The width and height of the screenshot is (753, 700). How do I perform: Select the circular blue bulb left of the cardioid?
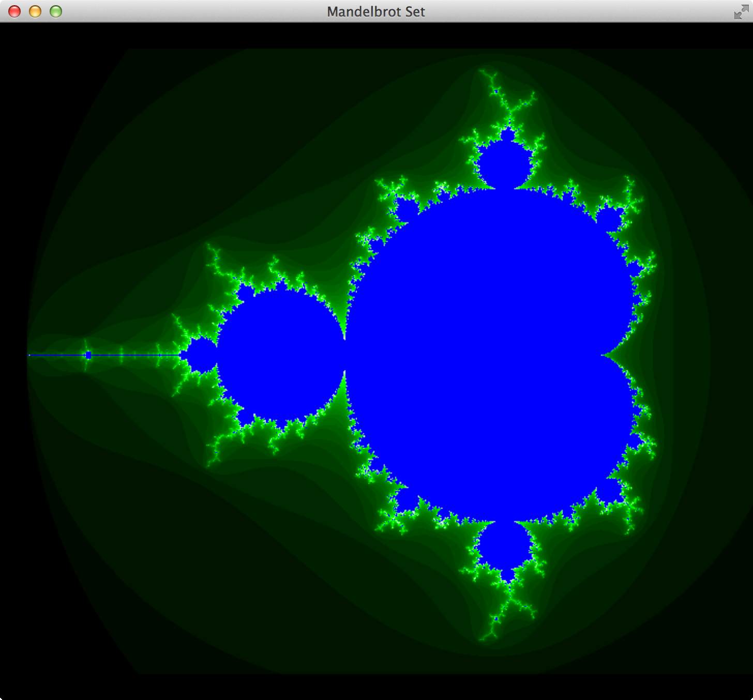pyautogui.click(x=280, y=356)
